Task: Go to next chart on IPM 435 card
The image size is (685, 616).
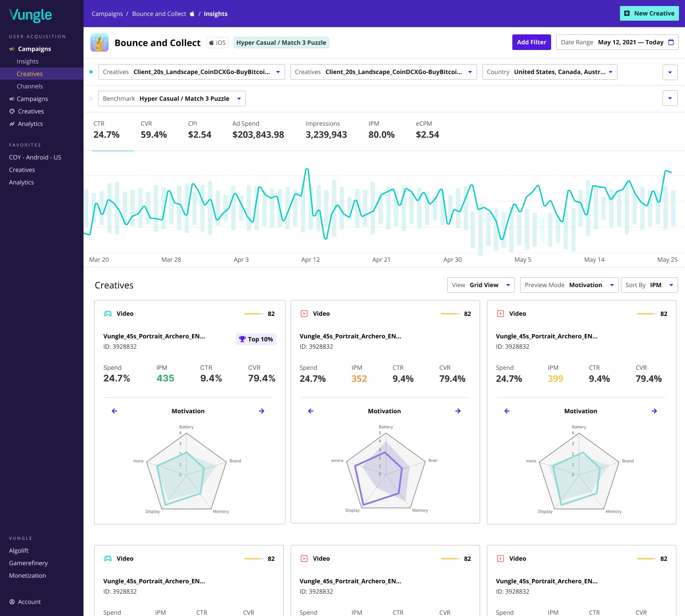Action: [261, 411]
